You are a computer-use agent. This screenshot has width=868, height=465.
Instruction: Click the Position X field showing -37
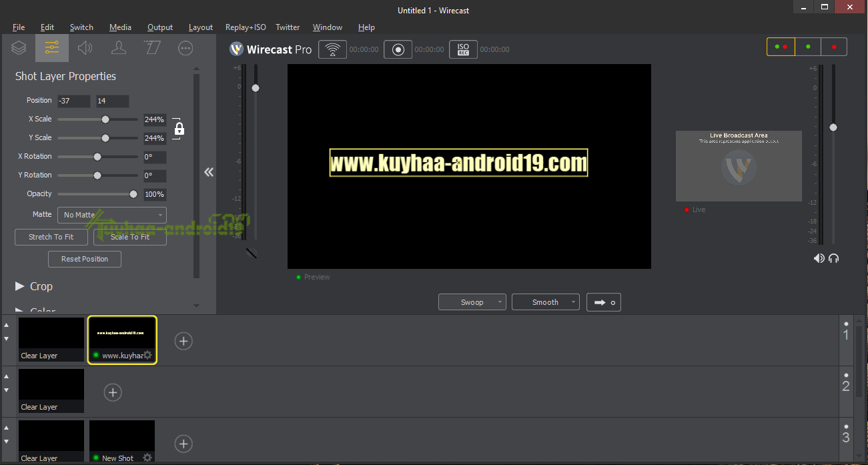(x=73, y=101)
